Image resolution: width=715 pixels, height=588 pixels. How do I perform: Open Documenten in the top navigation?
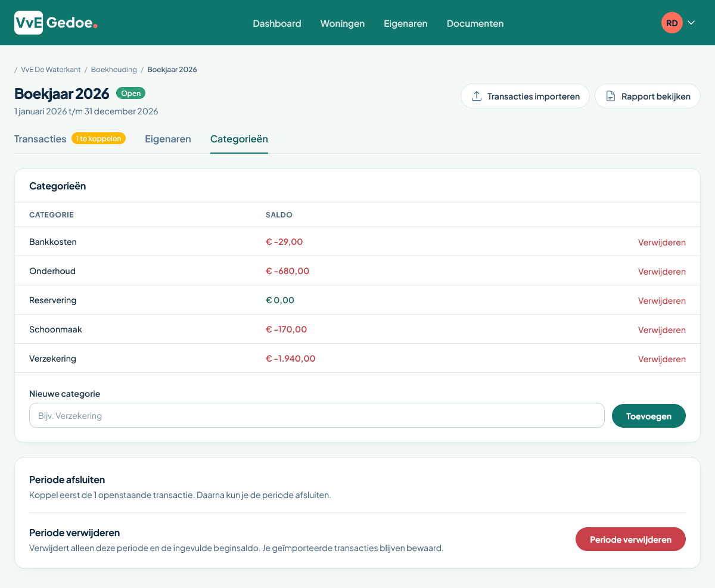(475, 24)
